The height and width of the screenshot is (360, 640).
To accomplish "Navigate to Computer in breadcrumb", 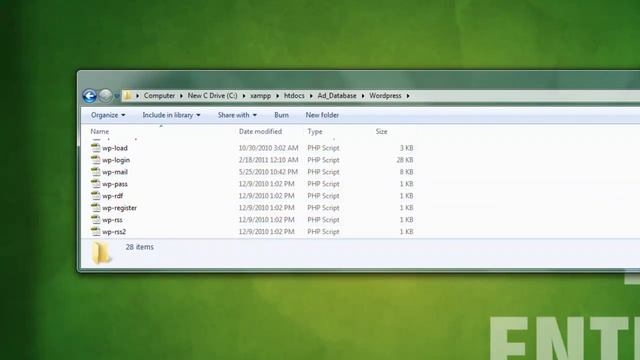I will 159,96.
